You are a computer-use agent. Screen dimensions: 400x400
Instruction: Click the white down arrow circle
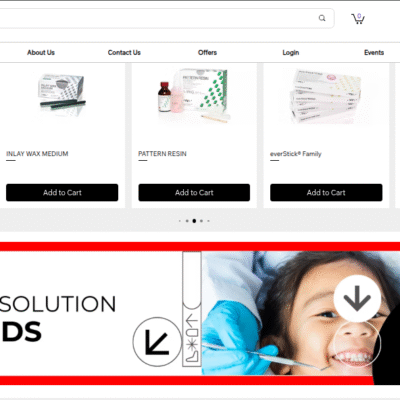coord(357,298)
